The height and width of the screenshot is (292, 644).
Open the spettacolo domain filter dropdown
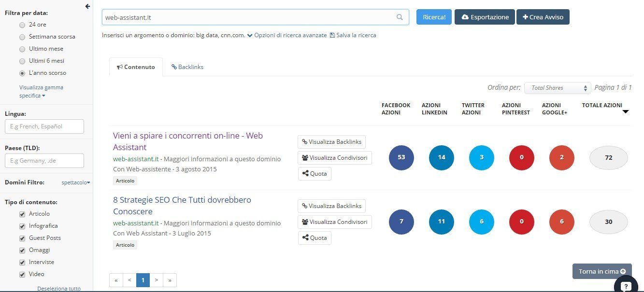76,182
